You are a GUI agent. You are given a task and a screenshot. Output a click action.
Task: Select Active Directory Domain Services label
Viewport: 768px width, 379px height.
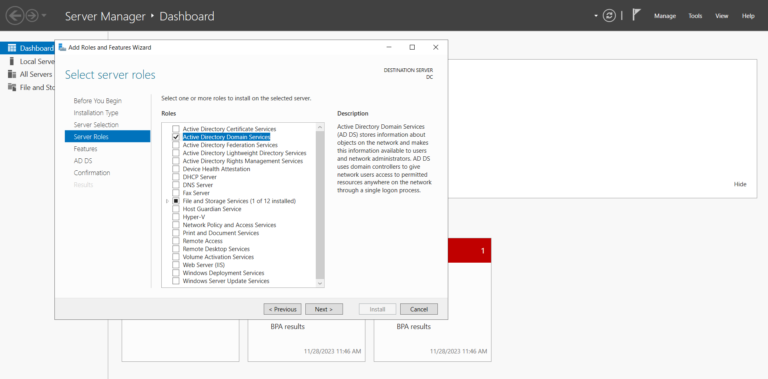pos(226,137)
